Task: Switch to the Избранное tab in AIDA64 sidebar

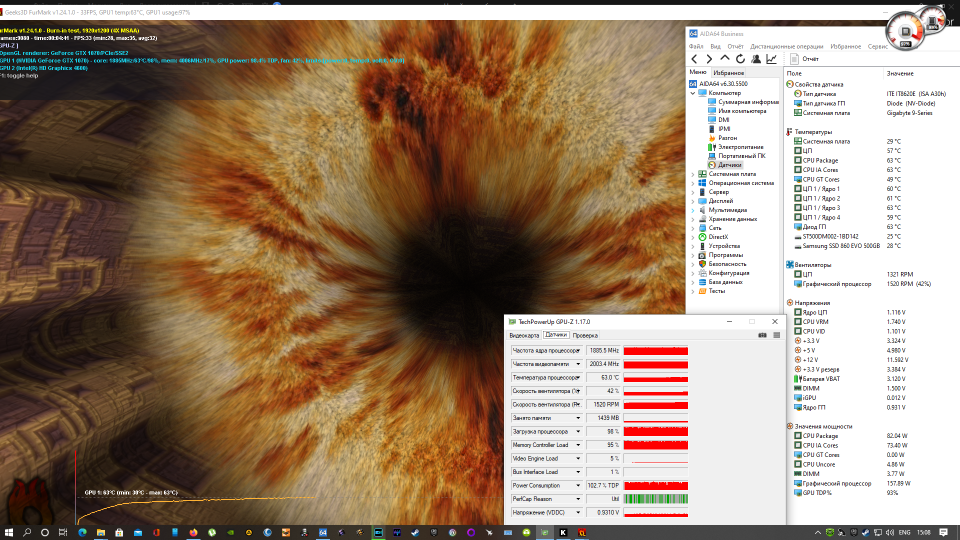Action: tap(729, 73)
